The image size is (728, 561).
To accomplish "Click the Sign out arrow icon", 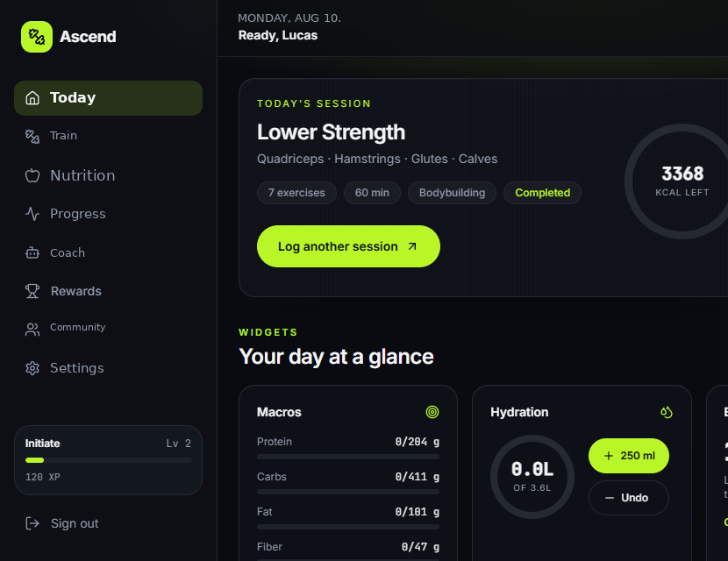I will (32, 523).
